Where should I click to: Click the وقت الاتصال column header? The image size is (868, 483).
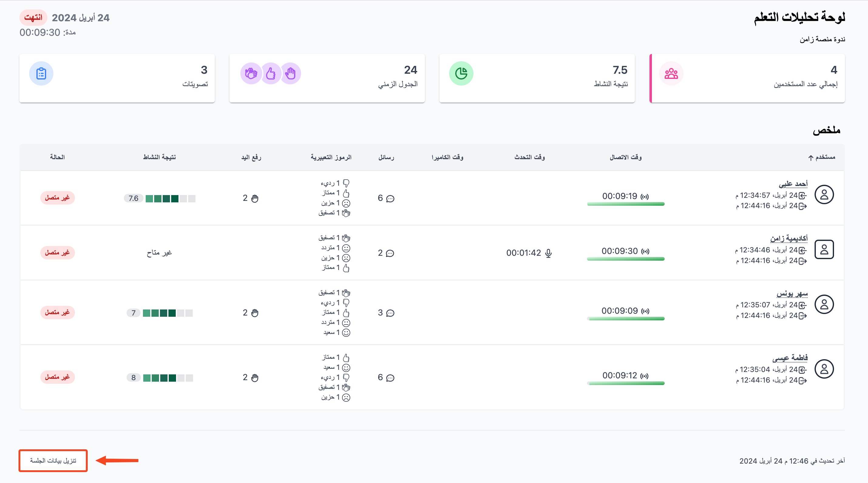(626, 157)
